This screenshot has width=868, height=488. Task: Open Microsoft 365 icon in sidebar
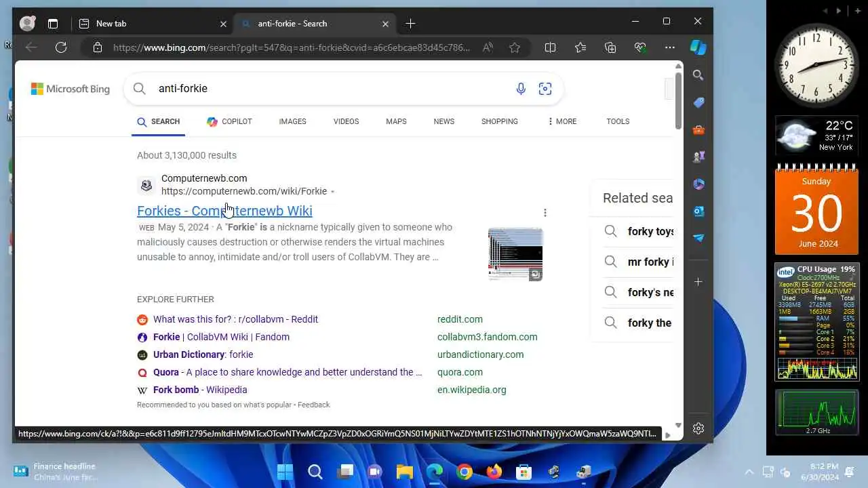tap(698, 184)
